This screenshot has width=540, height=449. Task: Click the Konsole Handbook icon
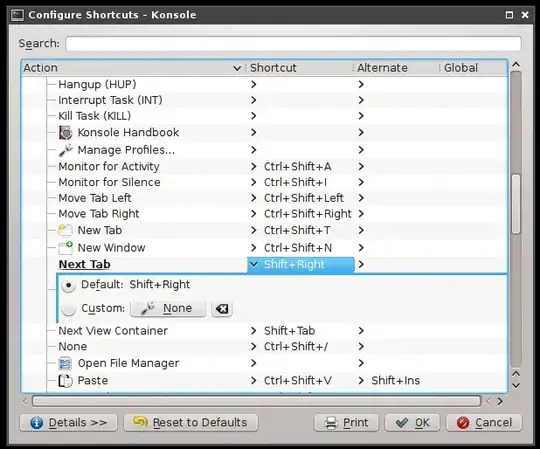coord(65,133)
